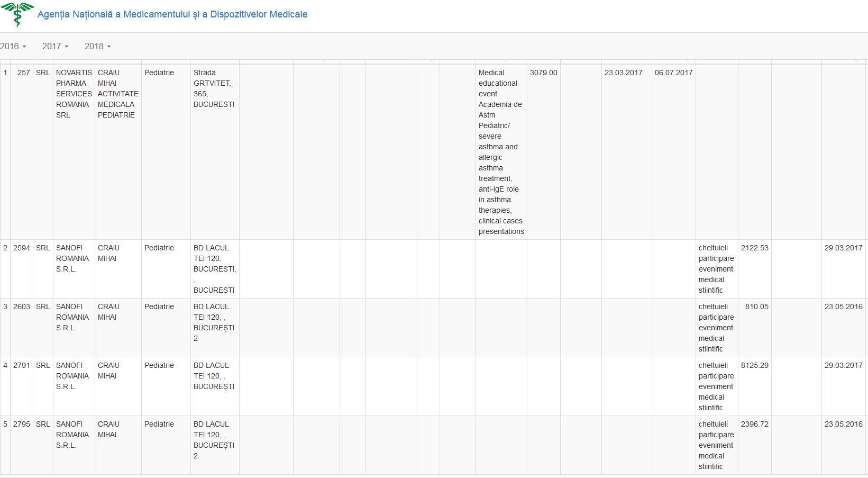Select the Strada GRTVITET address cell
Screen dimensions: 868x478
click(x=214, y=88)
